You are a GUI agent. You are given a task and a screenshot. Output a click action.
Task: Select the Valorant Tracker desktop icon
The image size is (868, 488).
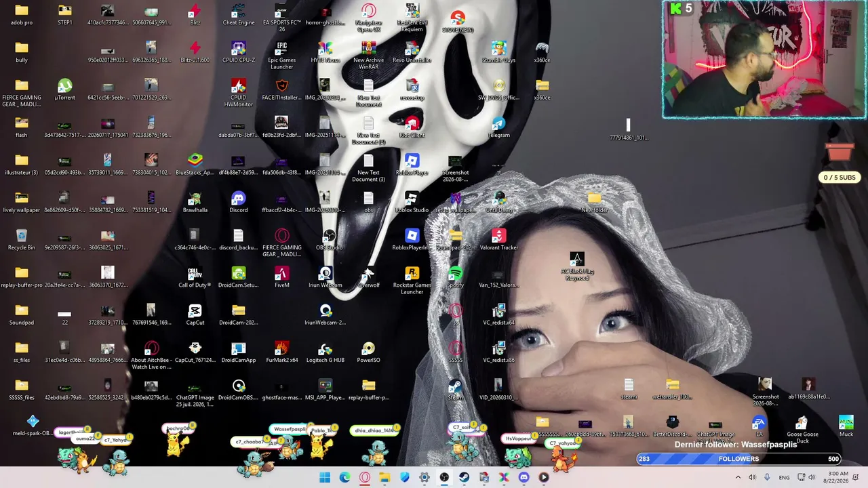point(499,239)
